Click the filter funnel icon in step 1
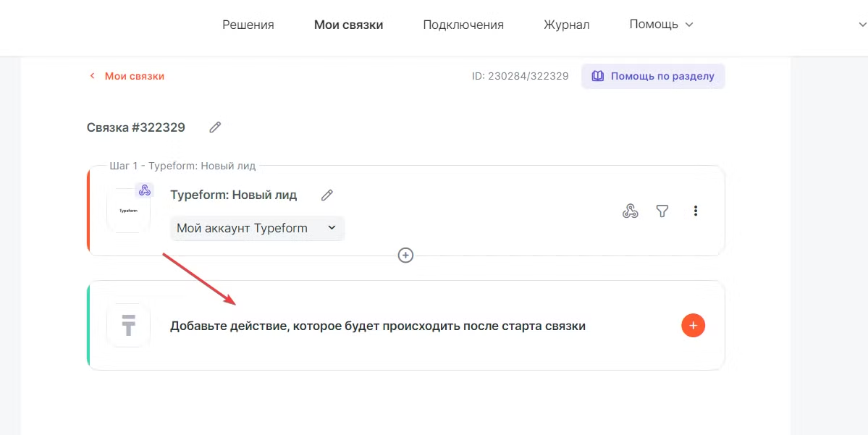The width and height of the screenshot is (868, 435). pyautogui.click(x=662, y=211)
